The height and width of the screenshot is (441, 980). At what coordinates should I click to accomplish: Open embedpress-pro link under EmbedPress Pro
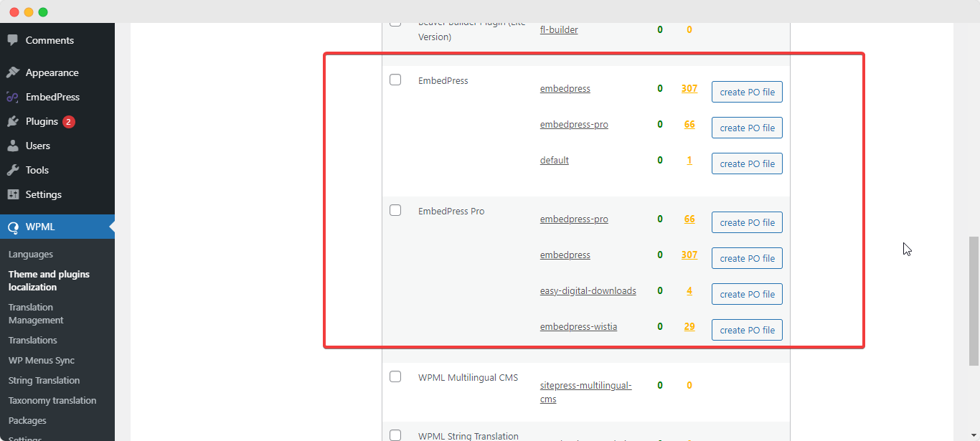(x=574, y=219)
